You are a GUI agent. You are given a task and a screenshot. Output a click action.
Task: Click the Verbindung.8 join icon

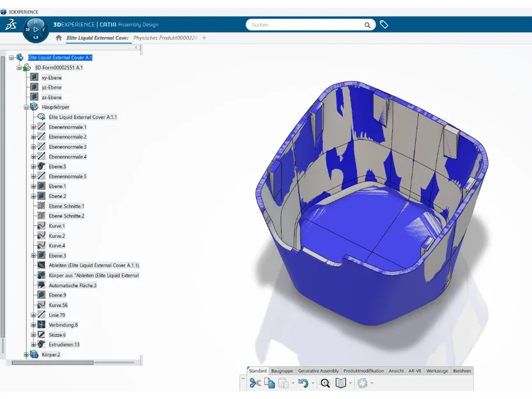41,324
